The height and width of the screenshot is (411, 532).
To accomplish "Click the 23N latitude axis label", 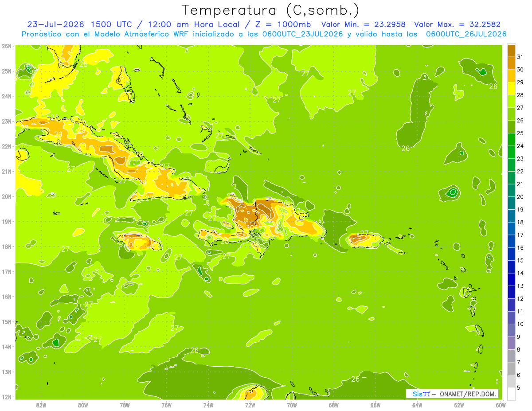I will (x=6, y=121).
